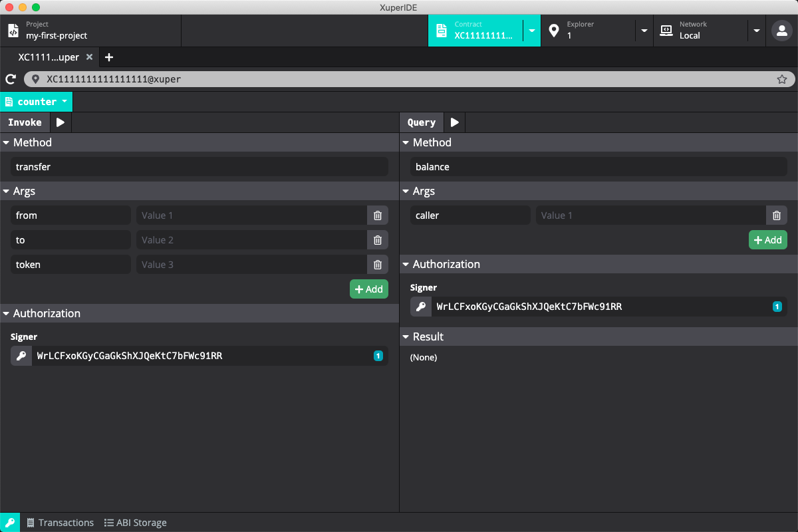Open ABI Storage in the status bar
This screenshot has width=798, height=532.
[136, 523]
